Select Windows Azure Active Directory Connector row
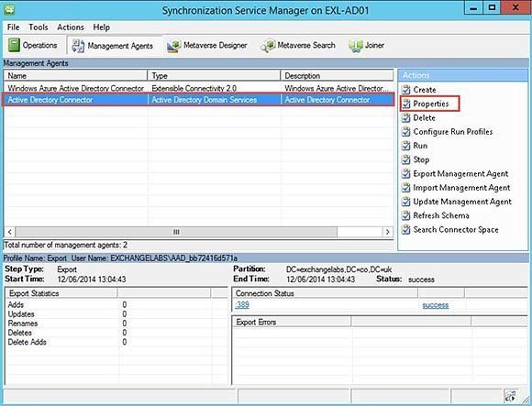 199,89
